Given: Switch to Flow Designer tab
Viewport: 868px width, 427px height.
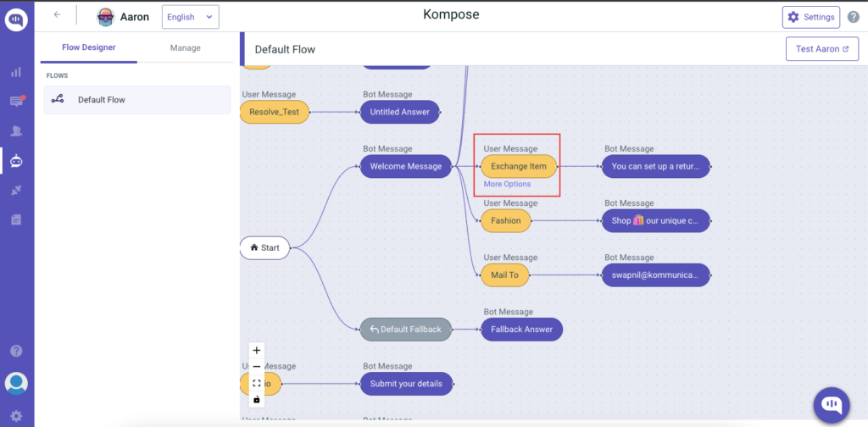Looking at the screenshot, I should coord(88,47).
